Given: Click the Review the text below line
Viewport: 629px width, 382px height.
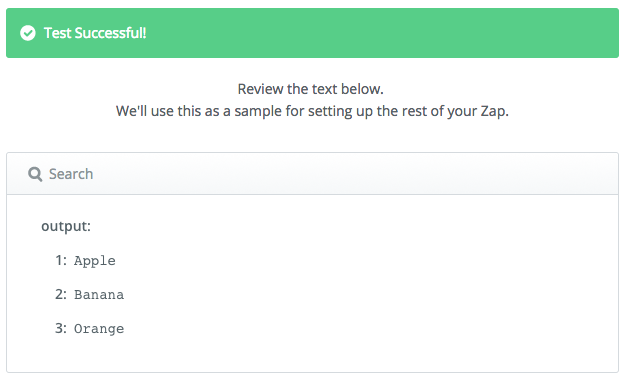Looking at the screenshot, I should pos(310,89).
